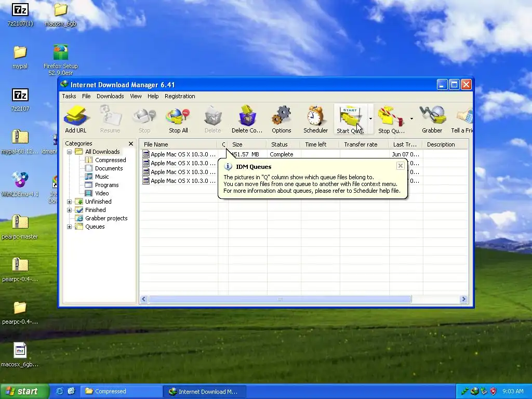
Task: Click the IDM tray icon
Action: (475, 391)
